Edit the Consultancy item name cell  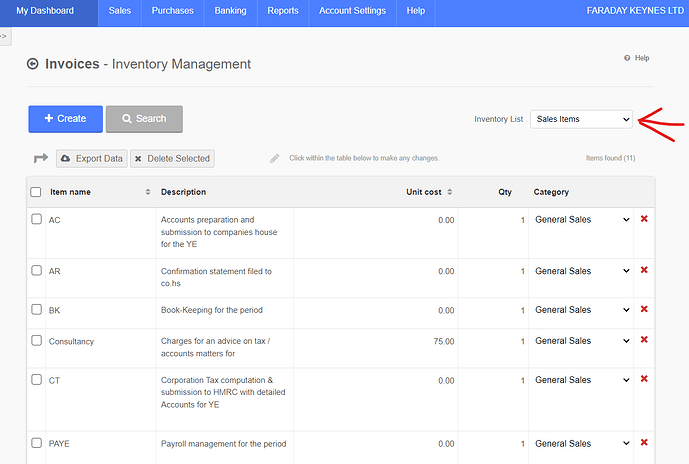[101, 348]
